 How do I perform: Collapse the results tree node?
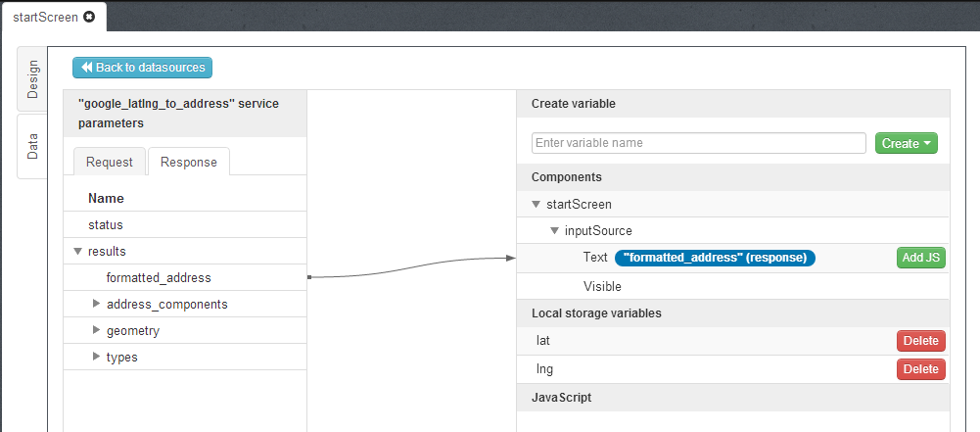[x=78, y=252]
